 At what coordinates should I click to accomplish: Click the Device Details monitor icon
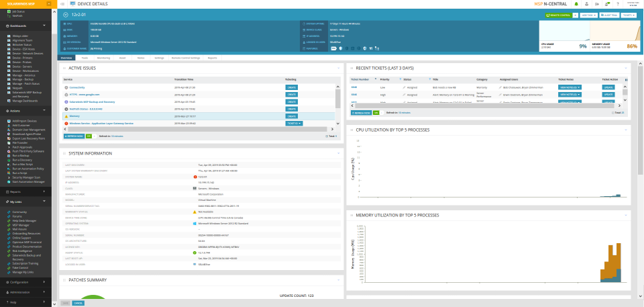73,4
